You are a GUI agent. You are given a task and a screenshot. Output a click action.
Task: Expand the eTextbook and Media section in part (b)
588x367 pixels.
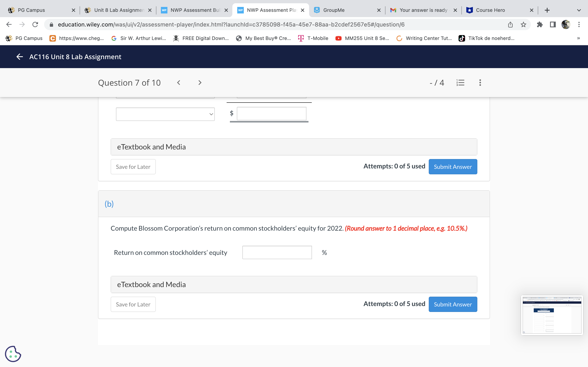[x=294, y=284]
